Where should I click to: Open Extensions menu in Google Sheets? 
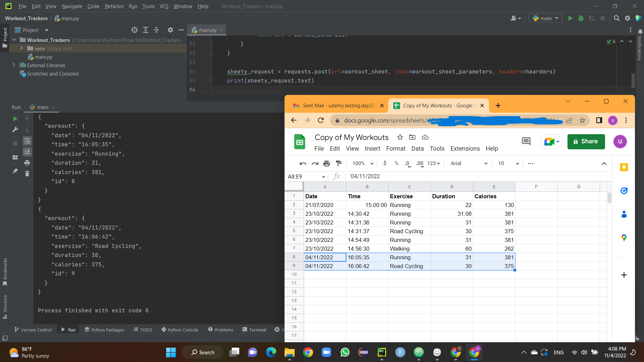click(x=465, y=148)
